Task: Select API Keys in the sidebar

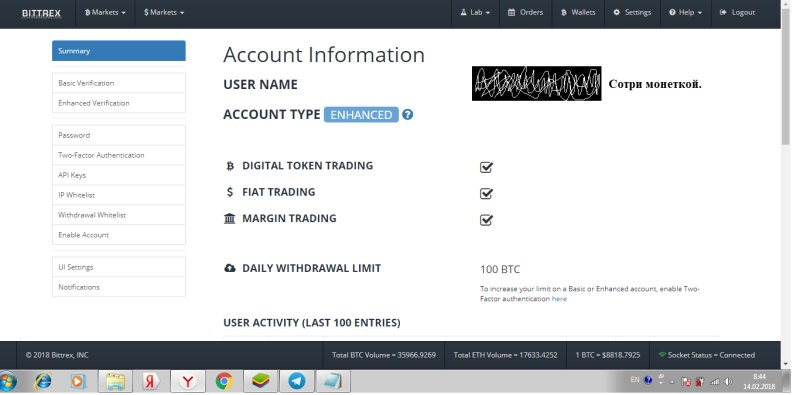Action: pos(119,175)
